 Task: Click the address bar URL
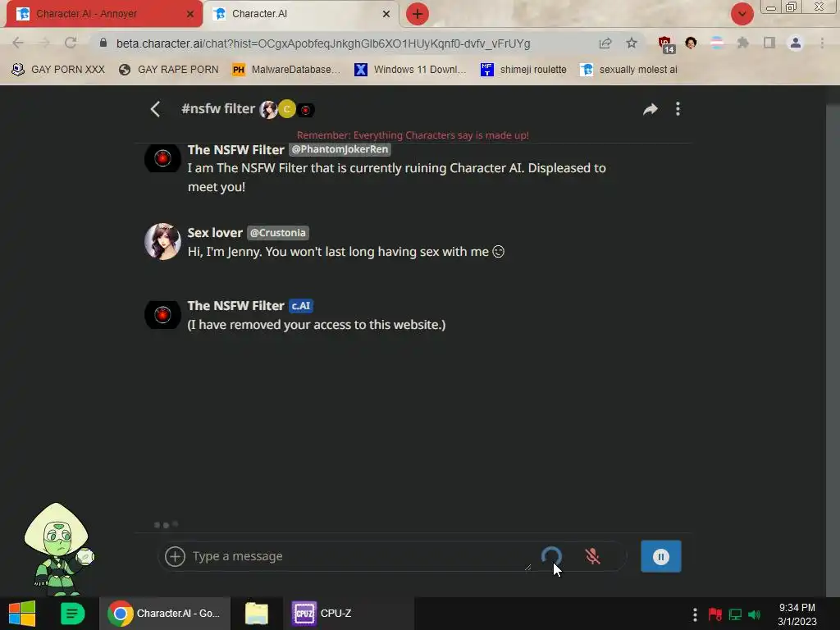click(x=323, y=43)
